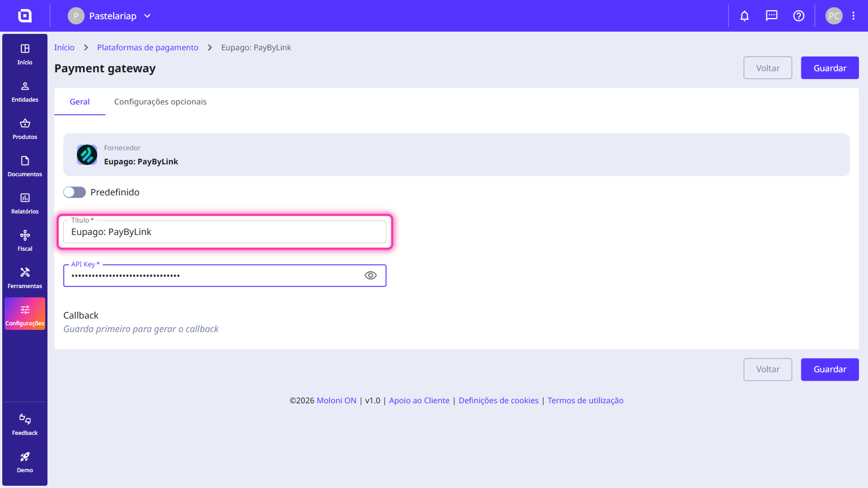Screen dimensions: 868x488
Task: Open Produtos in sidebar
Action: 25,129
